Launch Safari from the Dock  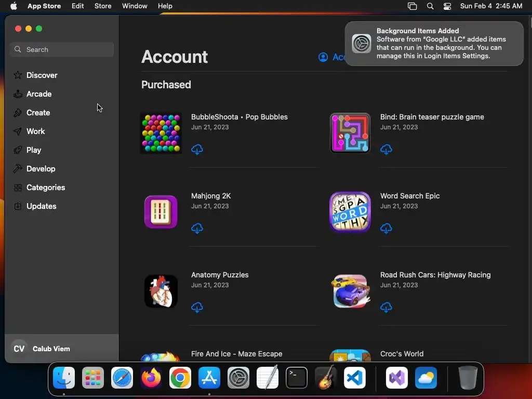[x=122, y=378]
